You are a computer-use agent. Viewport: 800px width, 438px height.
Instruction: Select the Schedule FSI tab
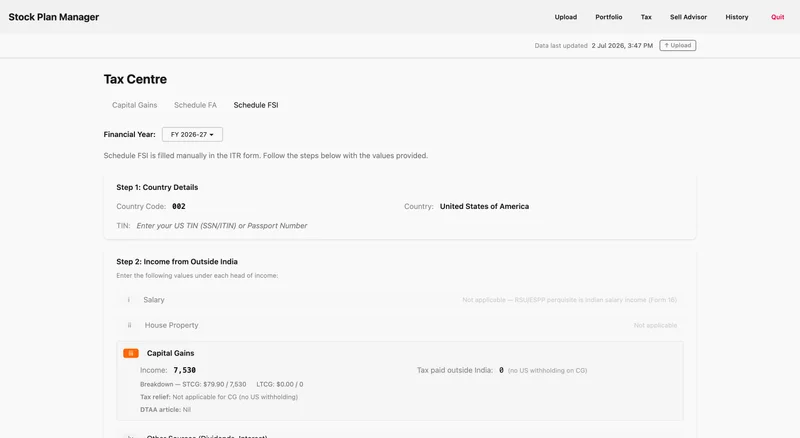[x=256, y=105]
